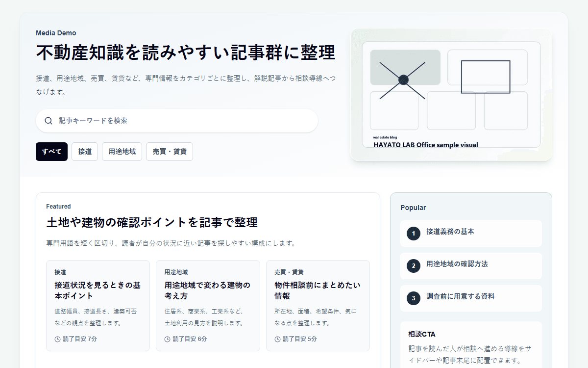The height and width of the screenshot is (368, 588).
Task: Click the Media Demo label
Action: (56, 33)
